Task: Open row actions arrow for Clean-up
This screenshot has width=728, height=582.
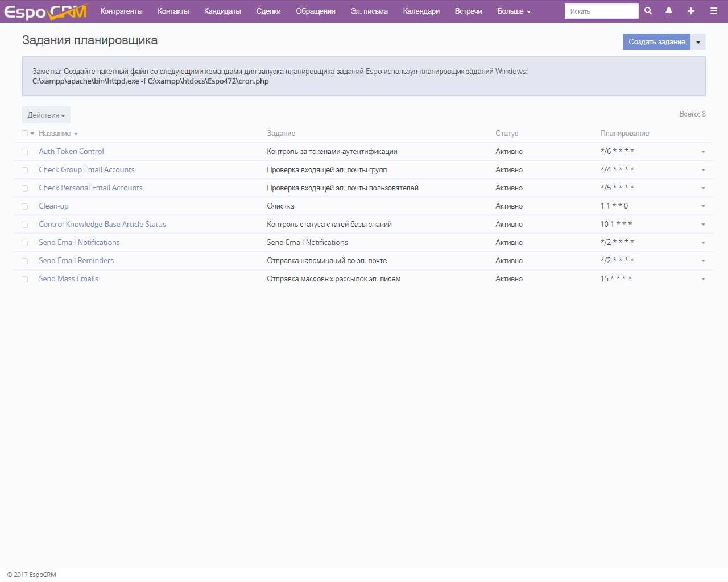Action: (x=703, y=206)
